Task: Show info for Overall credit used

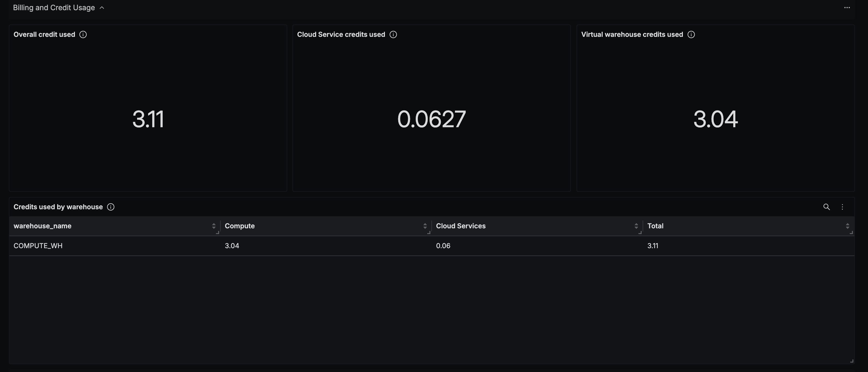Action: (x=83, y=34)
